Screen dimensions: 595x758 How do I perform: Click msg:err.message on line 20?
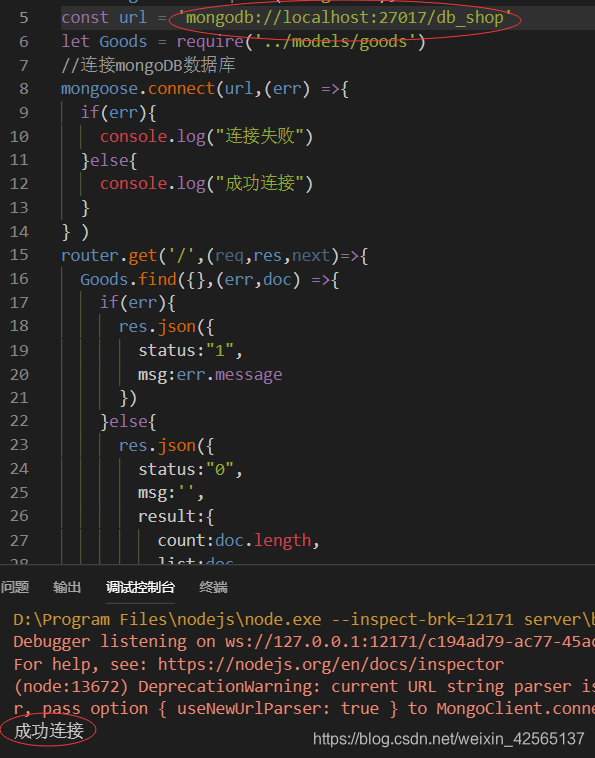click(210, 374)
